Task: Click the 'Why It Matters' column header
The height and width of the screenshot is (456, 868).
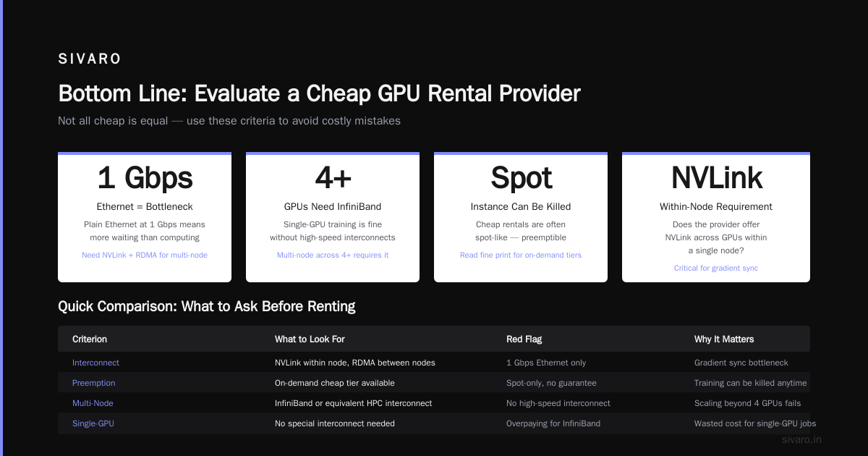Action: tap(724, 339)
